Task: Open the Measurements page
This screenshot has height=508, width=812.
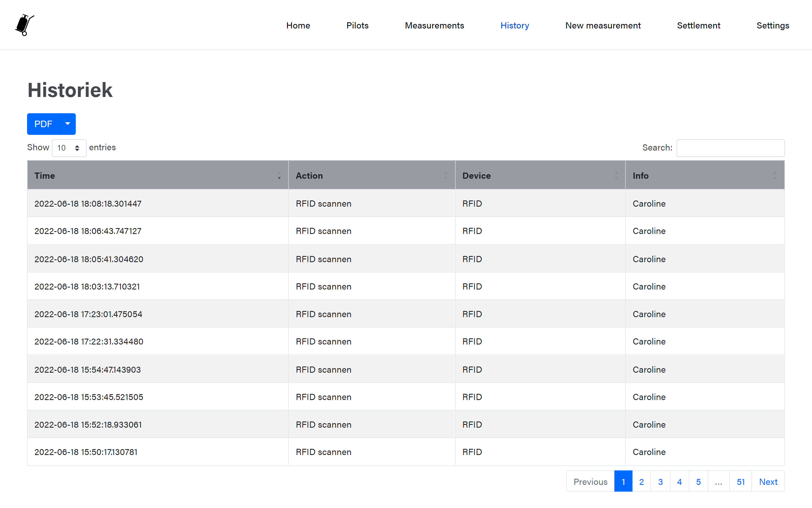Action: click(434, 26)
